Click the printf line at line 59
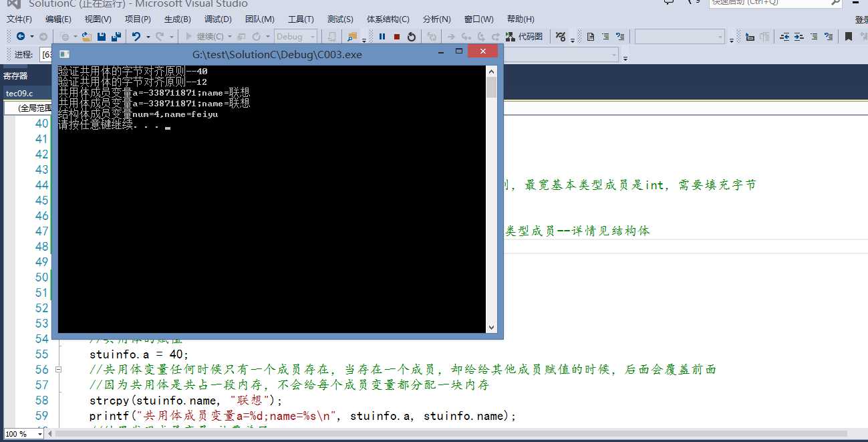This screenshot has height=442, width=868. [303, 416]
